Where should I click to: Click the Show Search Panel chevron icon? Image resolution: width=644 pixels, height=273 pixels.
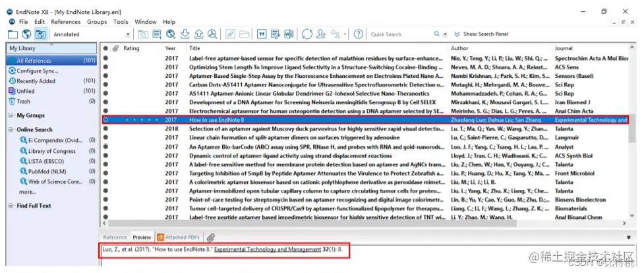pos(457,34)
